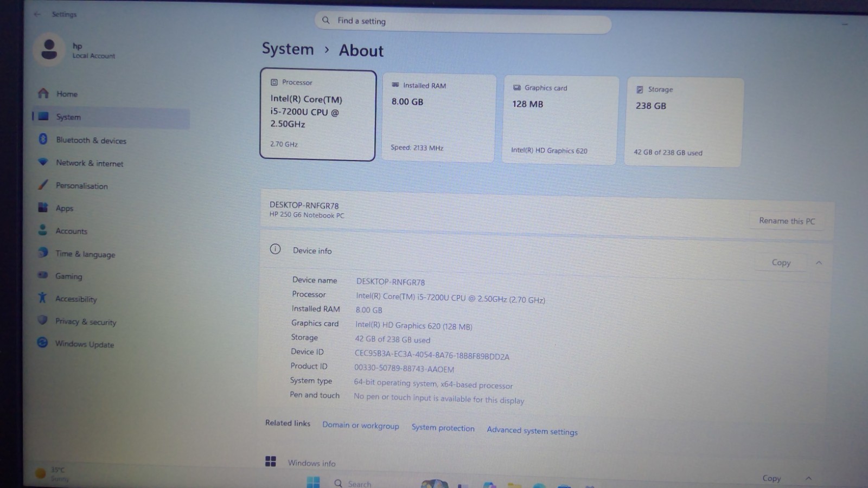Click the search magnifier in Find a setting
Image resolution: width=868 pixels, height=488 pixels.
pos(325,20)
